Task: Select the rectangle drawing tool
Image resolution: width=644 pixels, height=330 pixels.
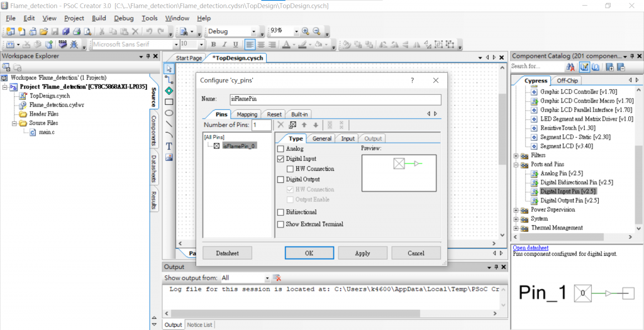Action: (x=169, y=101)
